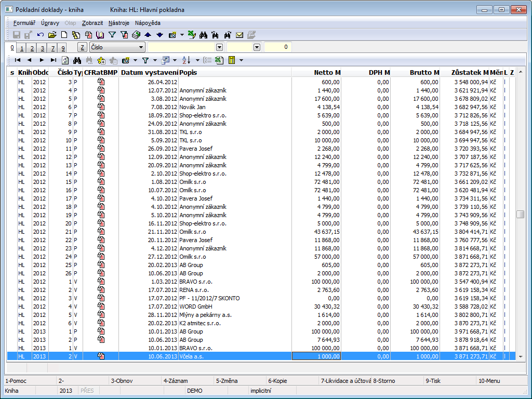Open the Formulář menu
This screenshot has width=532, height=399.
tap(24, 23)
